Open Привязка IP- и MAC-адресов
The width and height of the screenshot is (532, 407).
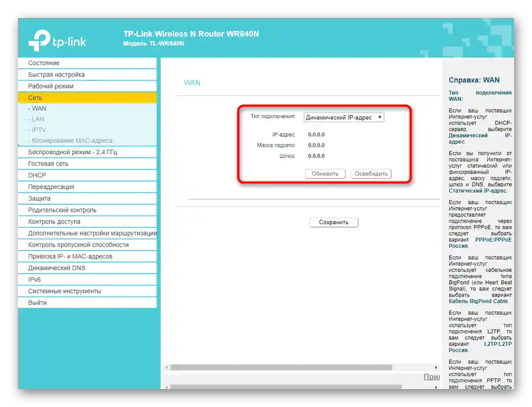coord(87,256)
